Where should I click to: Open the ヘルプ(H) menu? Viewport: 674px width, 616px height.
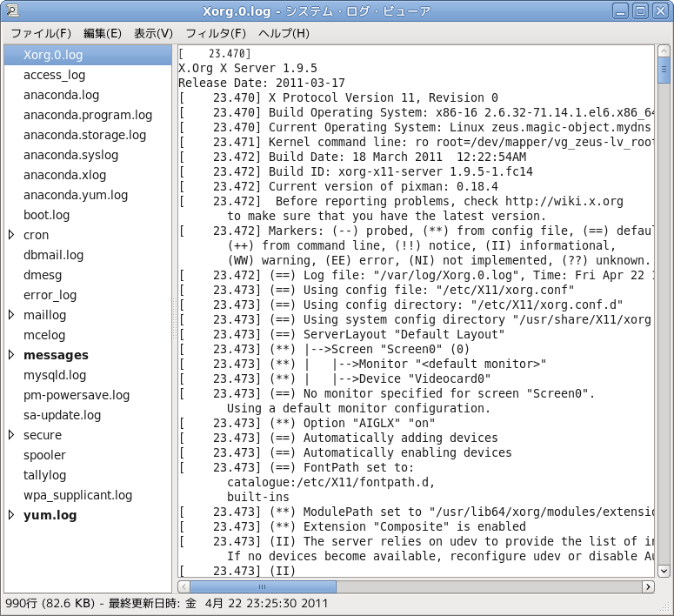point(284,34)
